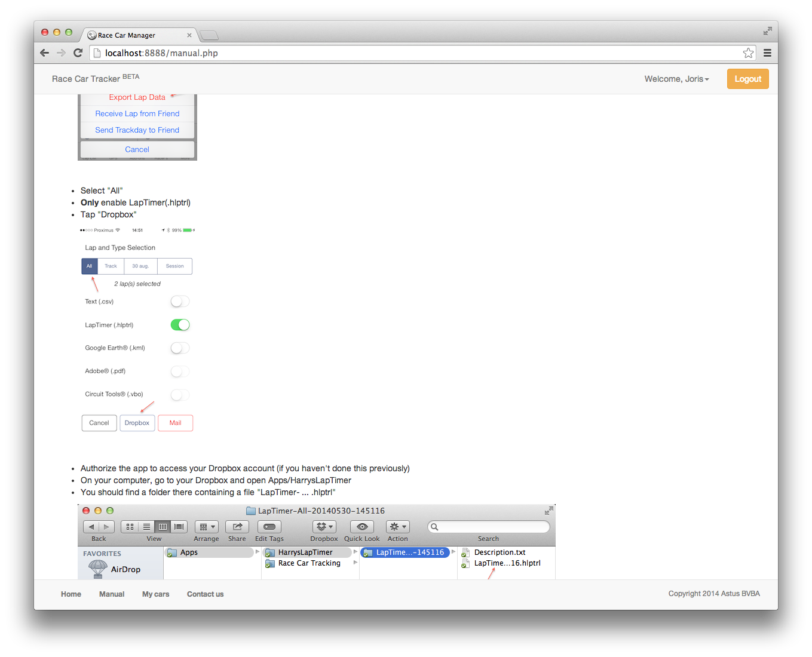Enable the Text (.csv) switch
This screenshot has width=812, height=657.
point(180,302)
